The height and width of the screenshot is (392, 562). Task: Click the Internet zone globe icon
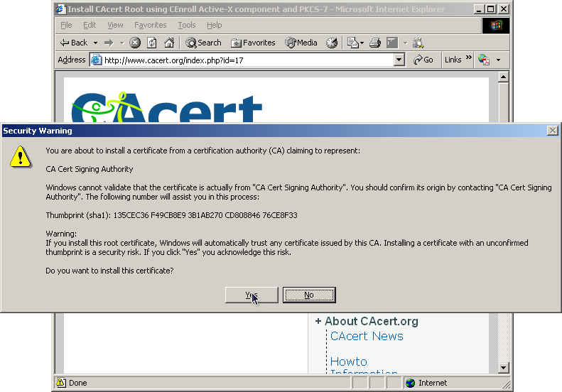pyautogui.click(x=411, y=383)
